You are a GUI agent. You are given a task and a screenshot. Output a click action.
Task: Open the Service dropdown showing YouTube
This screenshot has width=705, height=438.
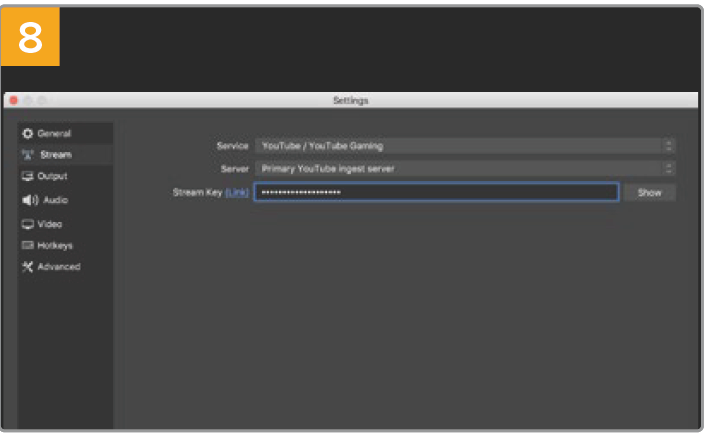click(x=465, y=146)
